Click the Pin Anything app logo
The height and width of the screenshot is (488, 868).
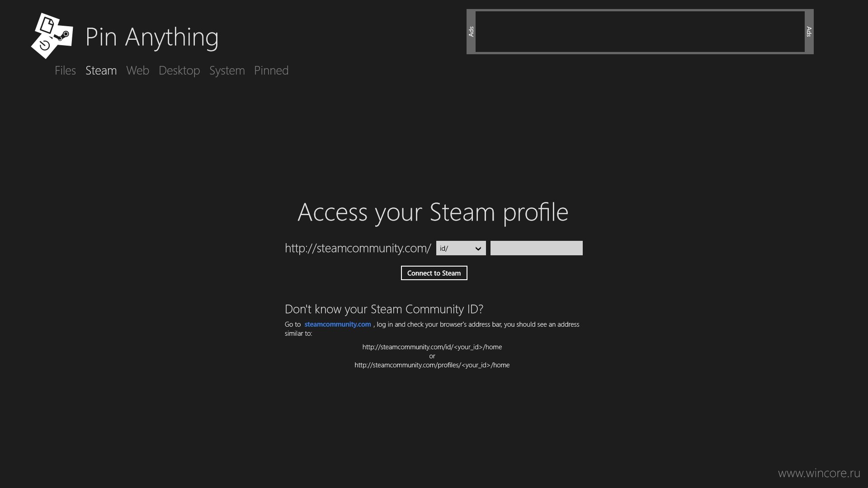[x=52, y=36]
